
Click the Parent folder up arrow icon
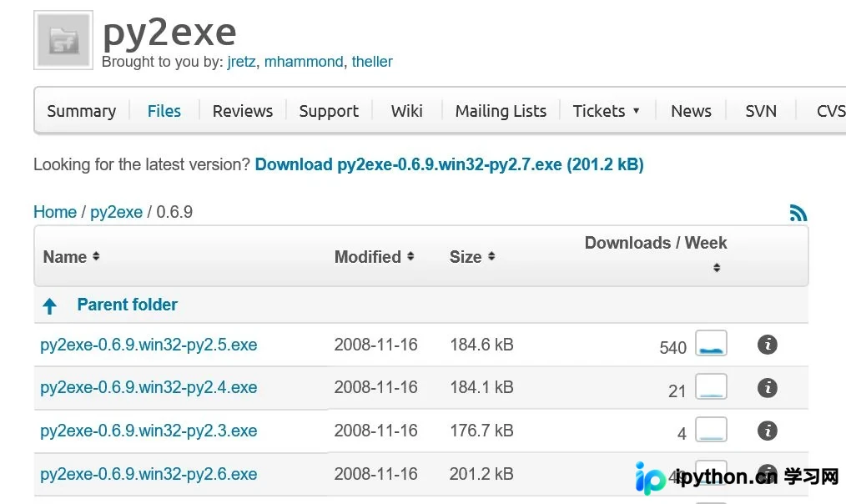tap(49, 306)
